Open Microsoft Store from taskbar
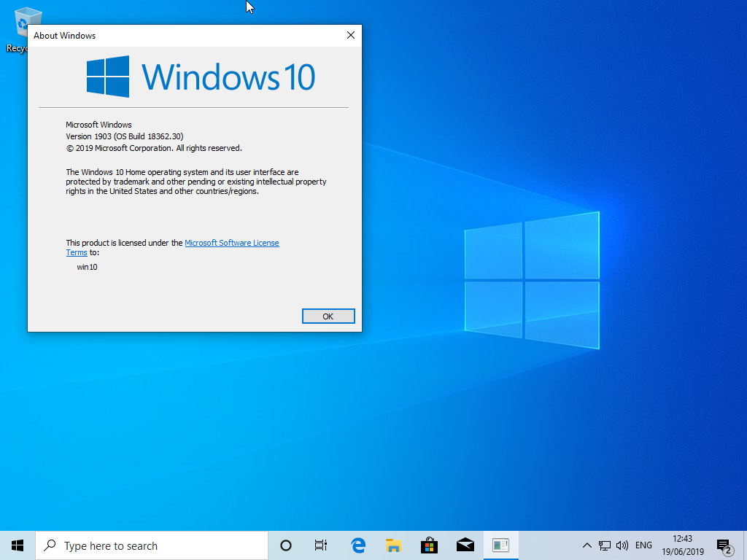Viewport: 747px width, 560px height. [x=429, y=545]
